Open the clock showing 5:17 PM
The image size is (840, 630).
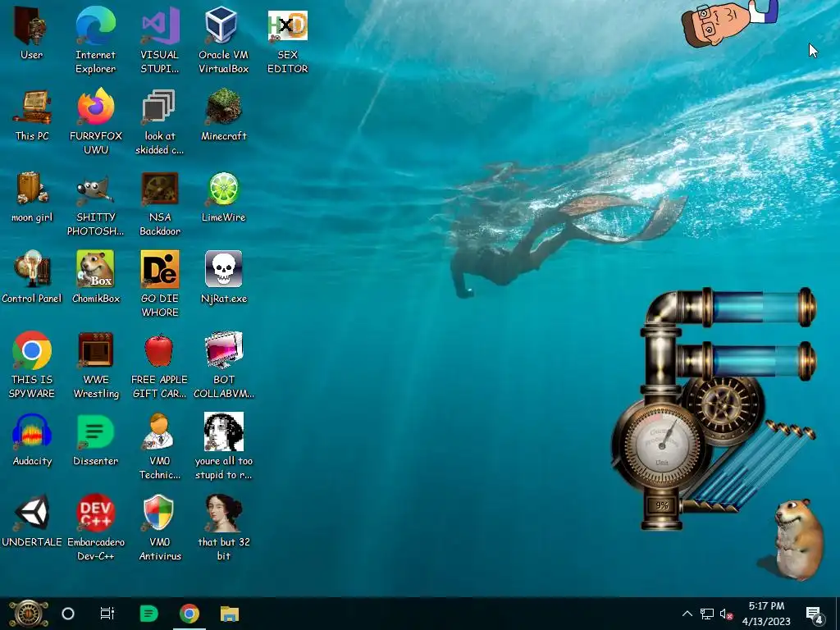point(766,614)
